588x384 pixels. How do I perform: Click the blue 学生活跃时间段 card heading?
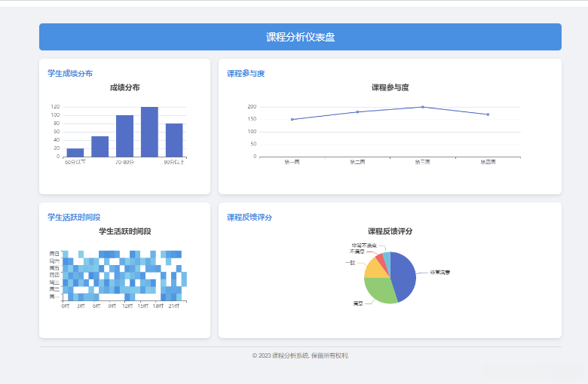coord(74,218)
